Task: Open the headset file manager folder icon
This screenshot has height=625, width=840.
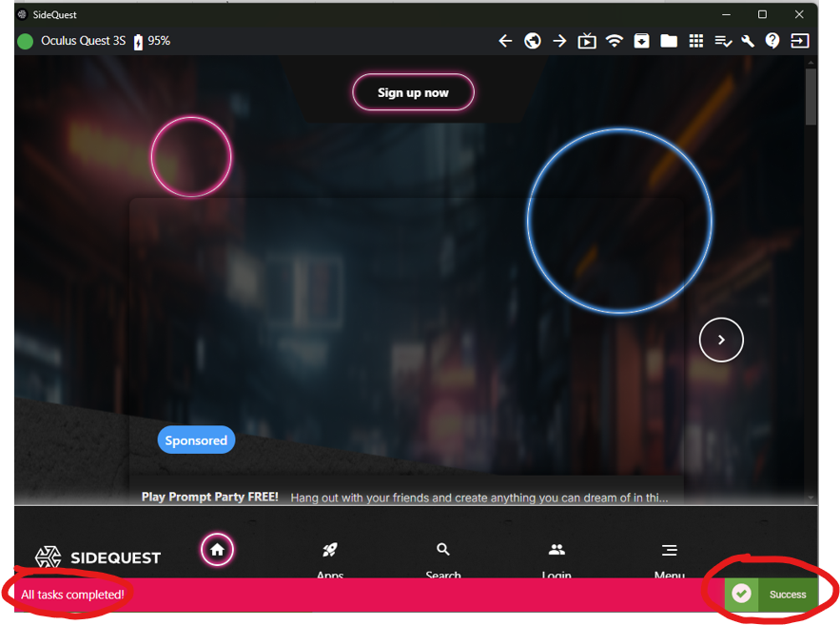Action: pyautogui.click(x=669, y=41)
